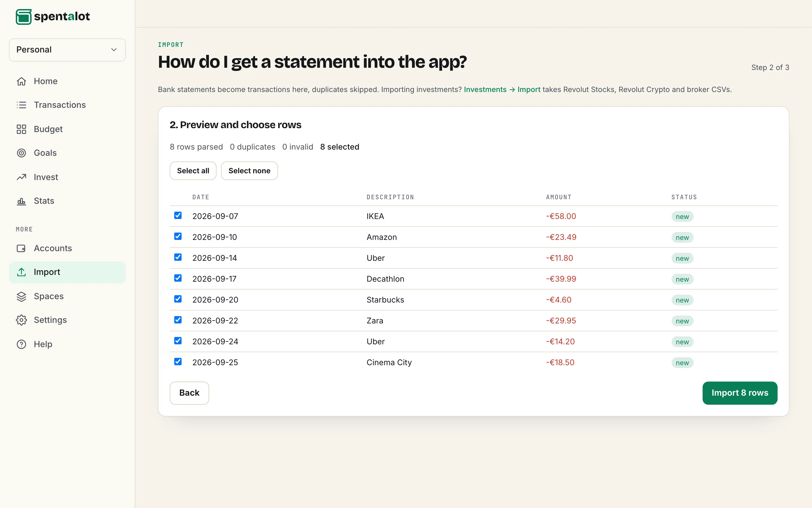Click 'Step 2 of 3' indicator
This screenshot has width=812, height=508.
point(770,67)
